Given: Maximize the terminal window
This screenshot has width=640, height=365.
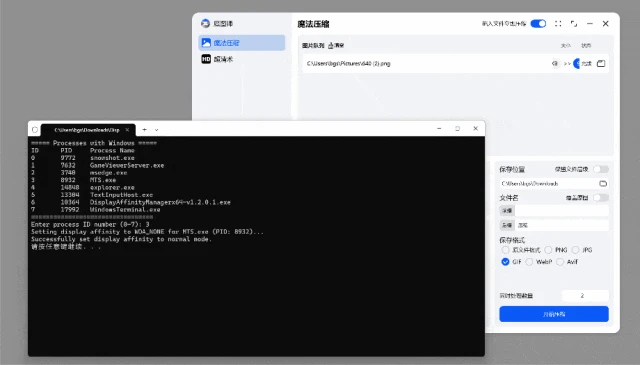Looking at the screenshot, I should tap(458, 129).
